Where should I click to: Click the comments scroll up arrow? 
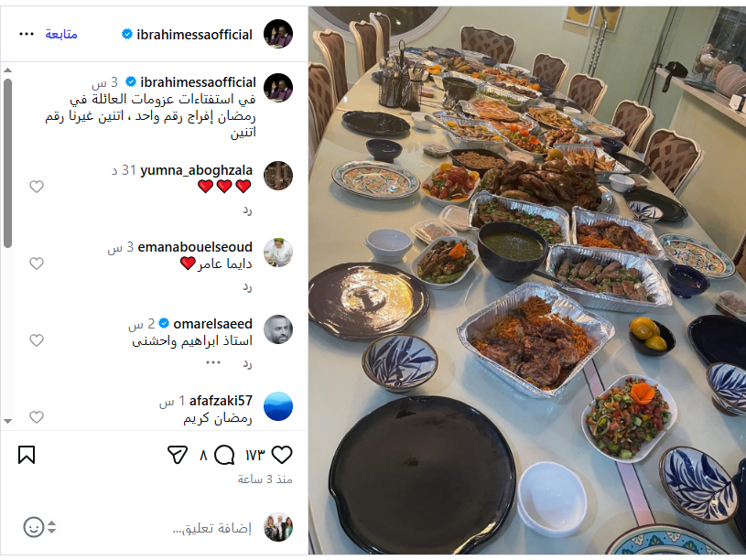click(7, 70)
